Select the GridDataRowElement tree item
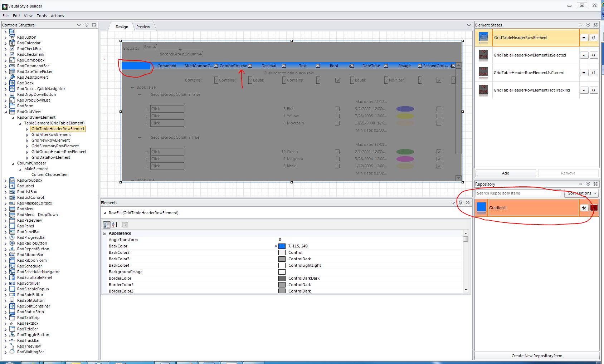This screenshot has height=364, width=604. coord(51,157)
